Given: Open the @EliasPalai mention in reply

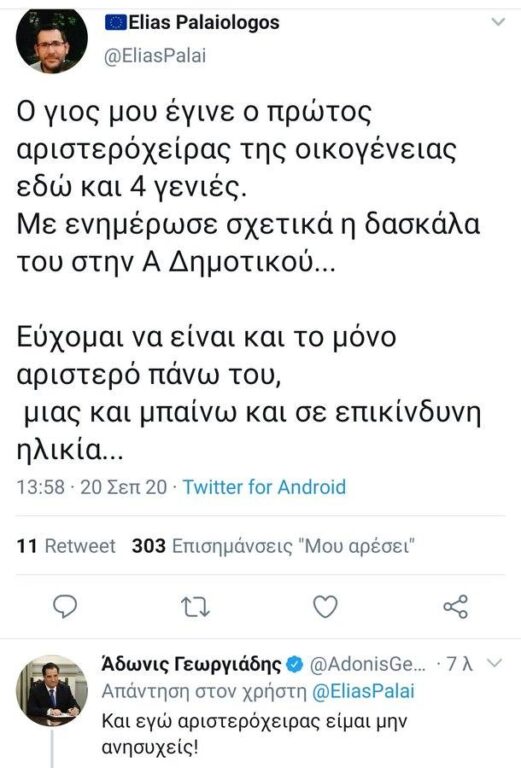Looking at the screenshot, I should click(x=363, y=691).
